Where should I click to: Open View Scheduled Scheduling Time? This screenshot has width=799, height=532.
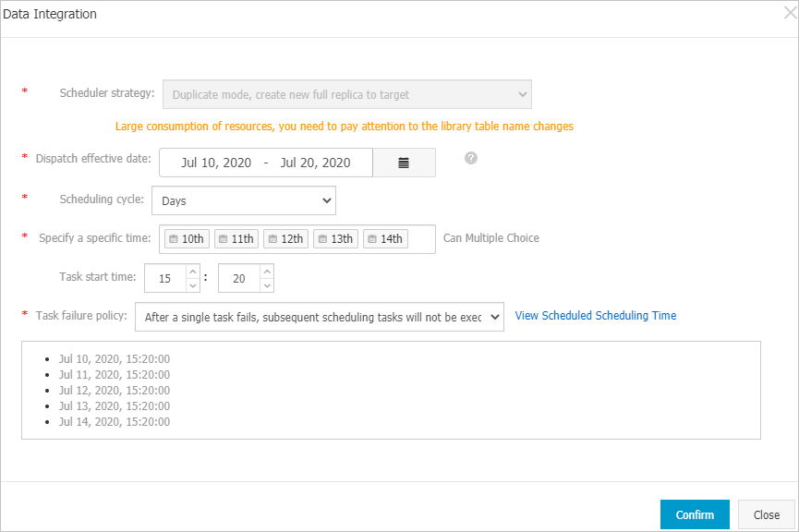[595, 315]
